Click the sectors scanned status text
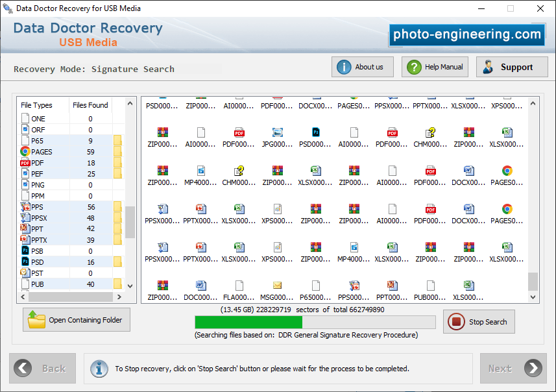This screenshot has width=556, height=392. pos(302,310)
